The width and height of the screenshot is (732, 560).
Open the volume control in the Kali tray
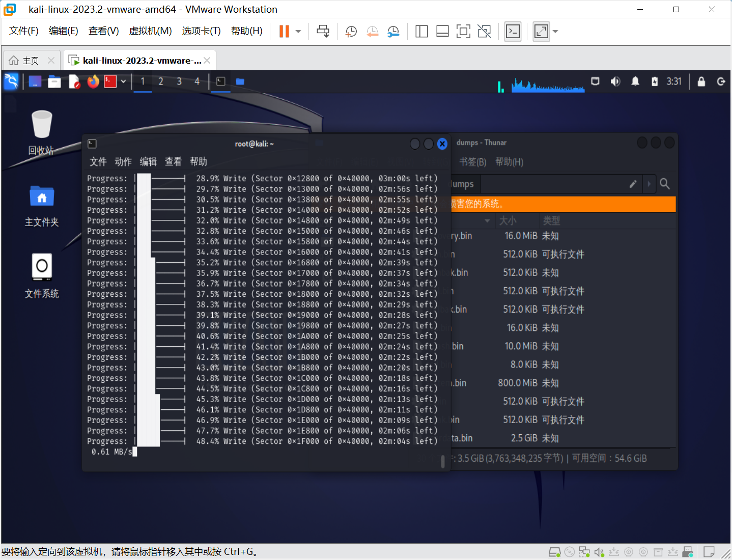615,81
